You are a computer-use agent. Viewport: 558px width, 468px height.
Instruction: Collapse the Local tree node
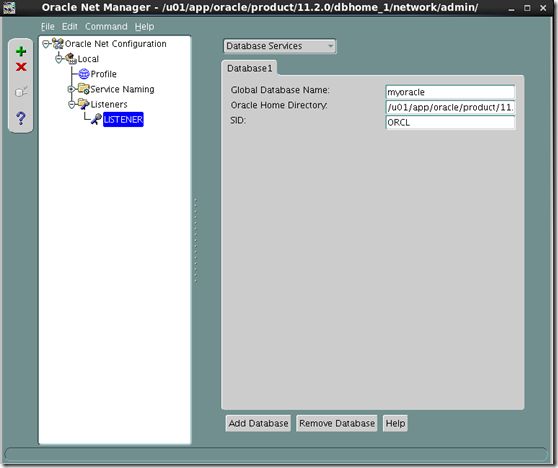[59, 59]
